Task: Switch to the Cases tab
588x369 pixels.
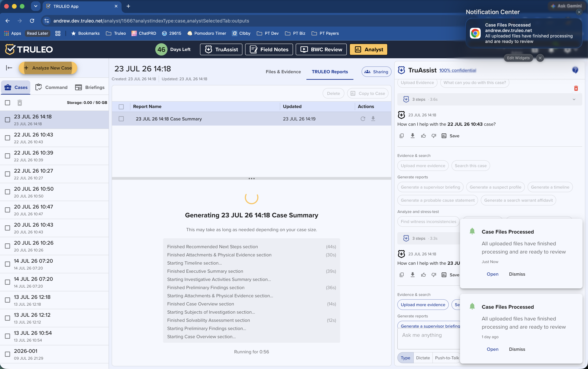Action: pyautogui.click(x=16, y=87)
